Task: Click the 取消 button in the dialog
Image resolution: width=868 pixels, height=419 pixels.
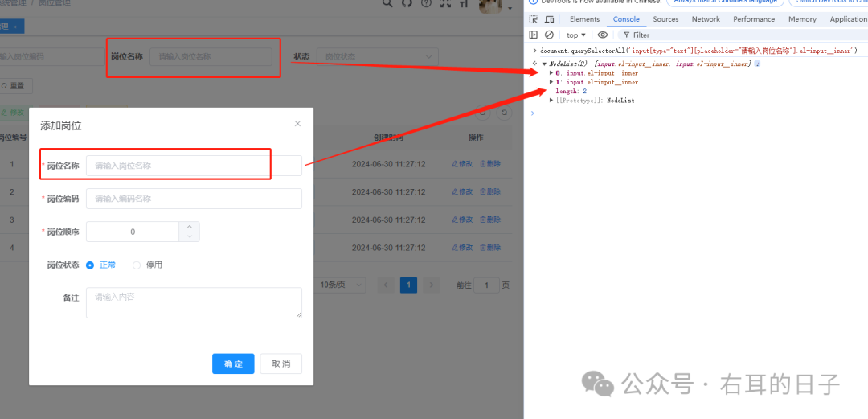Action: pos(281,364)
